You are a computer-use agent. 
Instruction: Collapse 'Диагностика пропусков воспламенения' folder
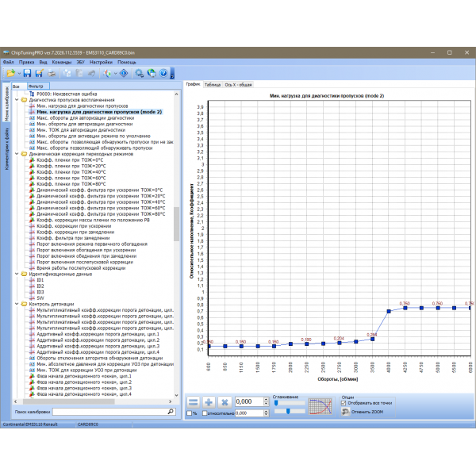pyautogui.click(x=18, y=100)
